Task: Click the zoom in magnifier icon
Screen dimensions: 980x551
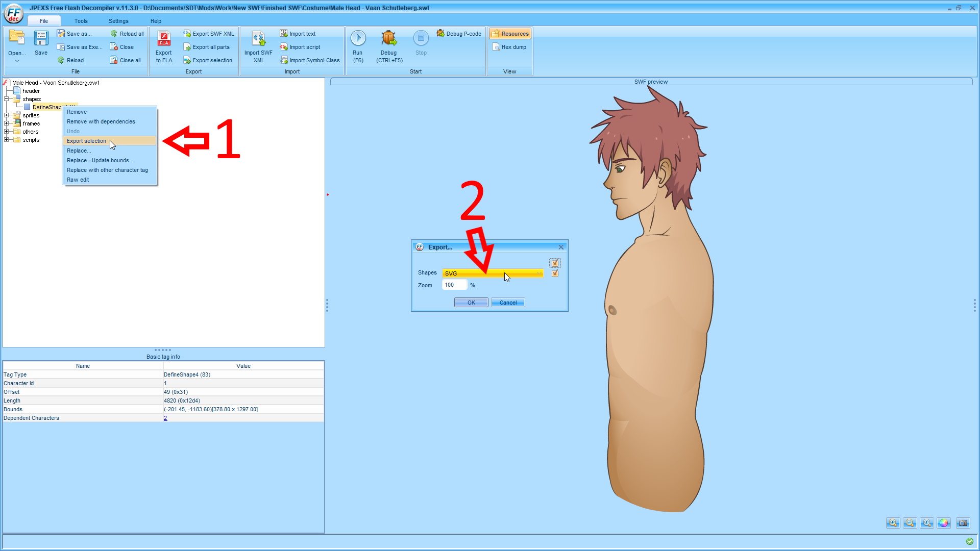Action: tap(893, 523)
